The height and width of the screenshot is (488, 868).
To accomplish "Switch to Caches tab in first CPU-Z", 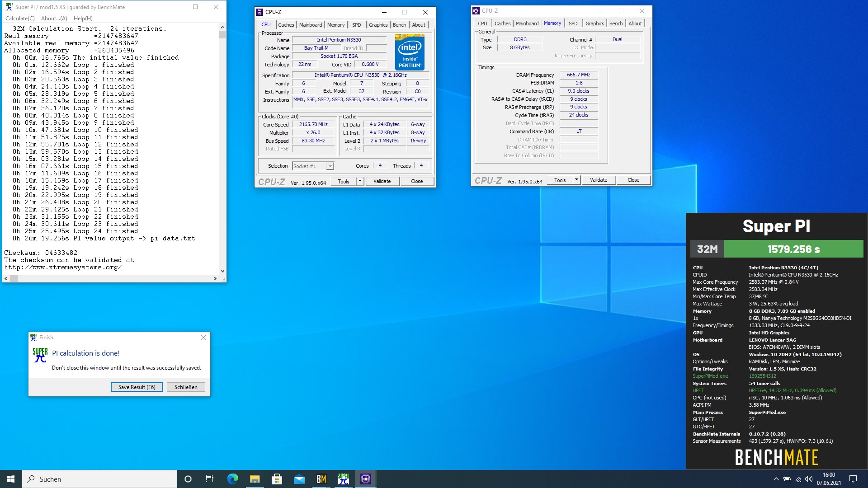I will click(286, 25).
